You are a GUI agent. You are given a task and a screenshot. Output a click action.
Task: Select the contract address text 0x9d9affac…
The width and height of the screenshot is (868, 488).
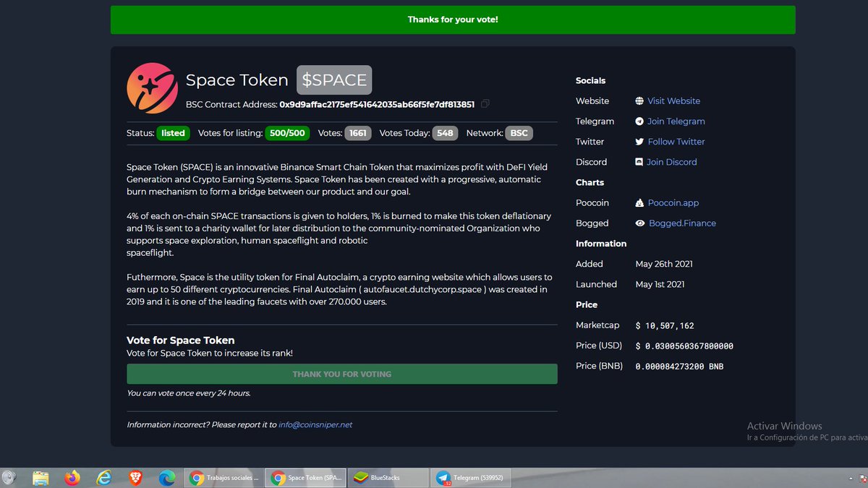click(377, 104)
